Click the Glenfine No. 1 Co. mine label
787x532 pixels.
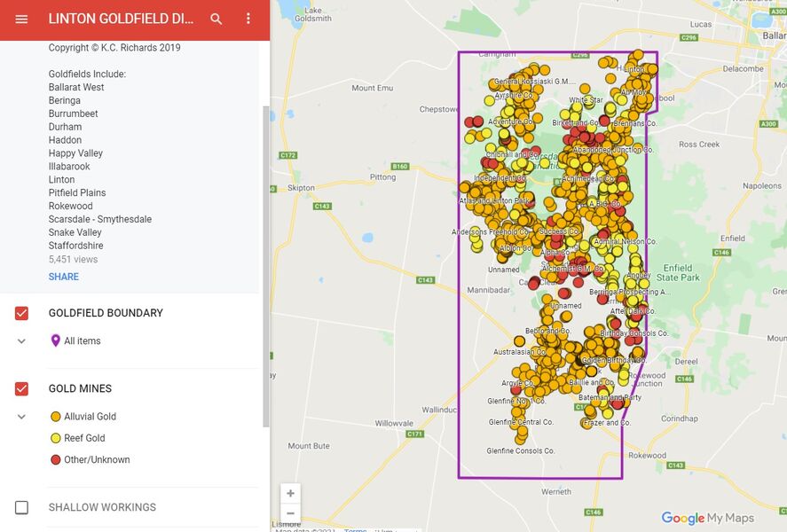516,401
